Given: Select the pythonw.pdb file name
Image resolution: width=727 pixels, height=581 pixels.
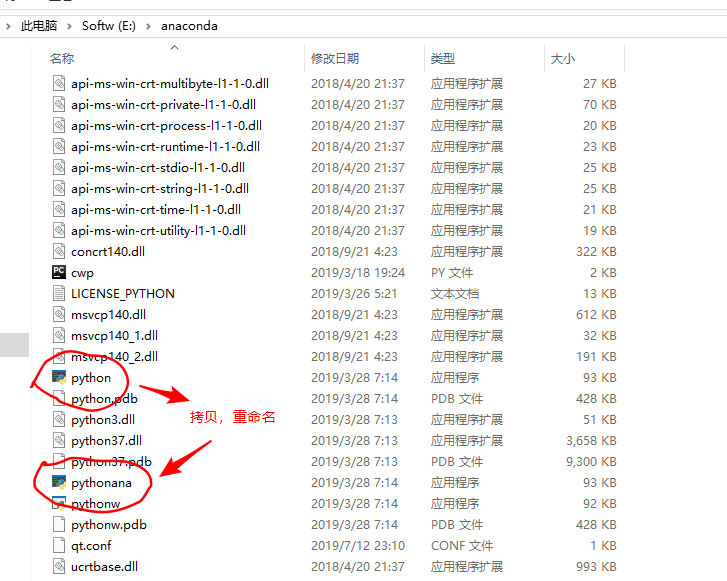Looking at the screenshot, I should click(109, 524).
